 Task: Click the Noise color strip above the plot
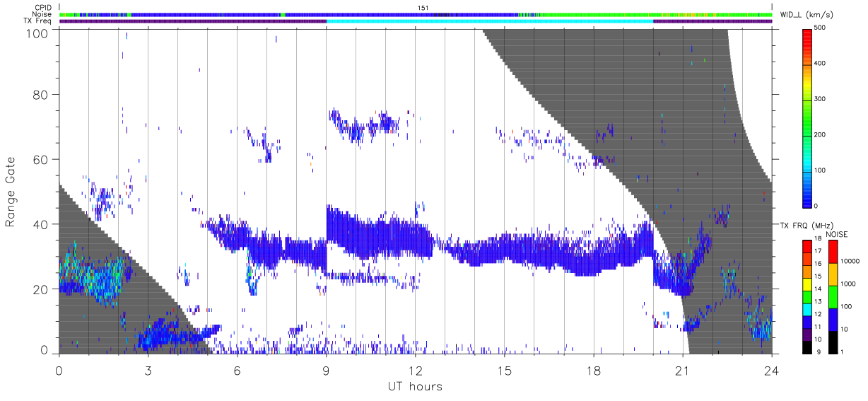(416, 14)
